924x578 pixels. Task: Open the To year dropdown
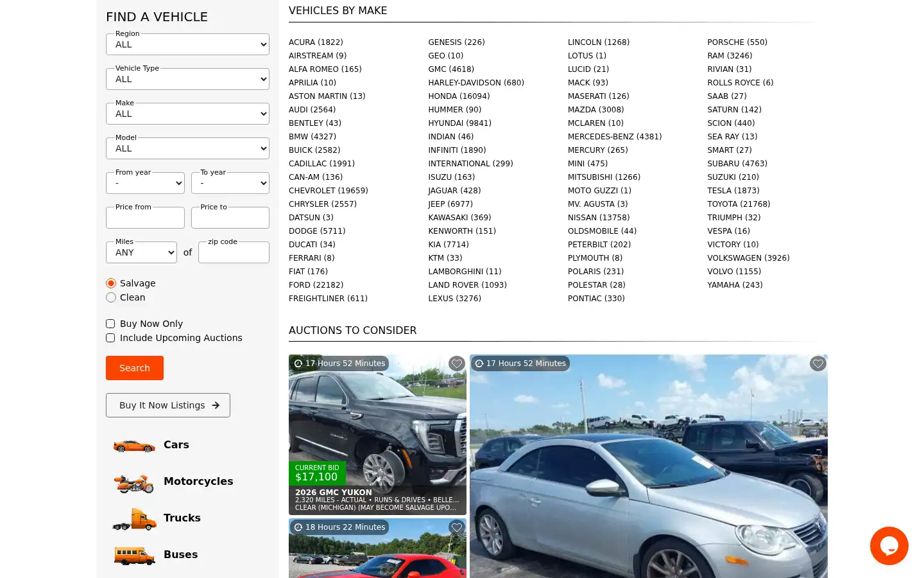pos(230,183)
